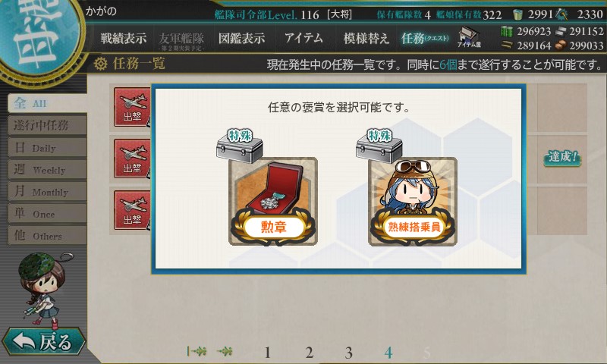
Task: Filter quests by 月 Monthly
Action: 47,191
